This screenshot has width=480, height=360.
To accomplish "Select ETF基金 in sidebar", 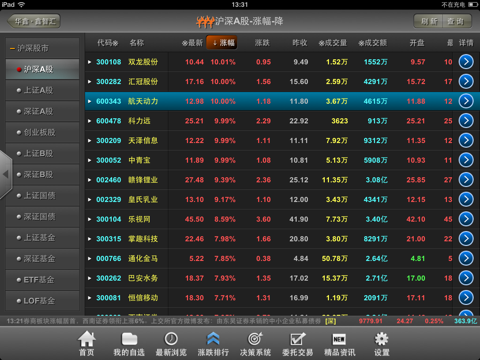I will pyautogui.click(x=42, y=280).
